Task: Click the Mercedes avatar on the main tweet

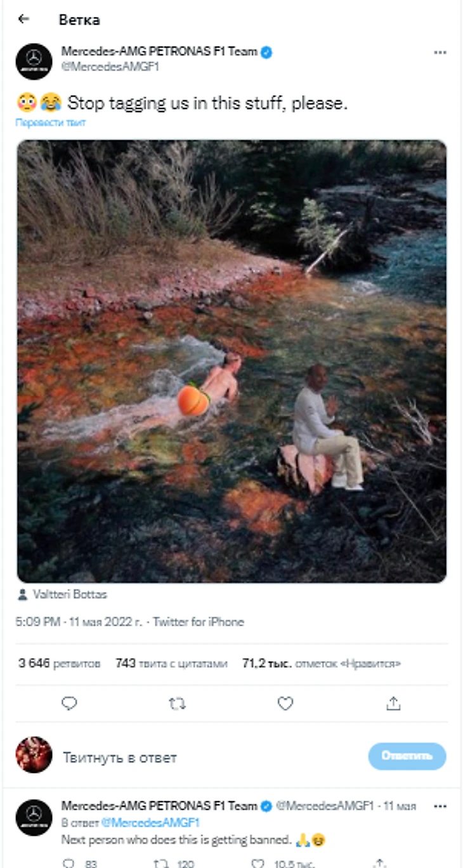Action: (x=34, y=61)
